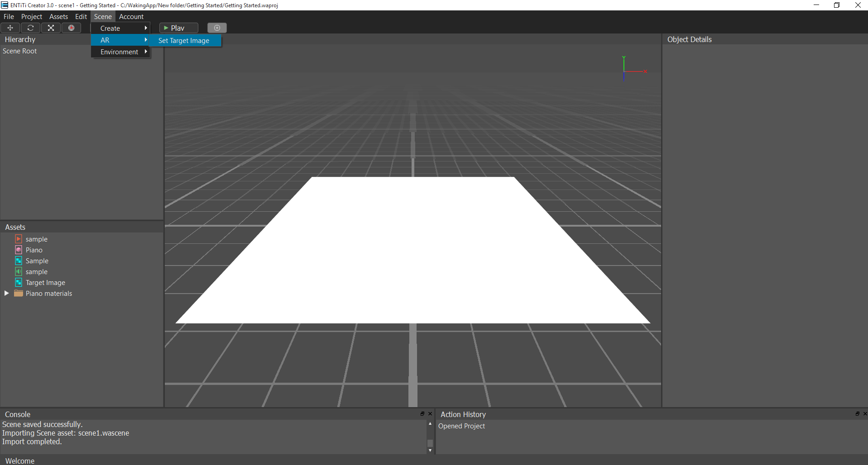Screen dimensions: 868x465
Task: Click 'Import completed.' console line
Action: click(32, 441)
